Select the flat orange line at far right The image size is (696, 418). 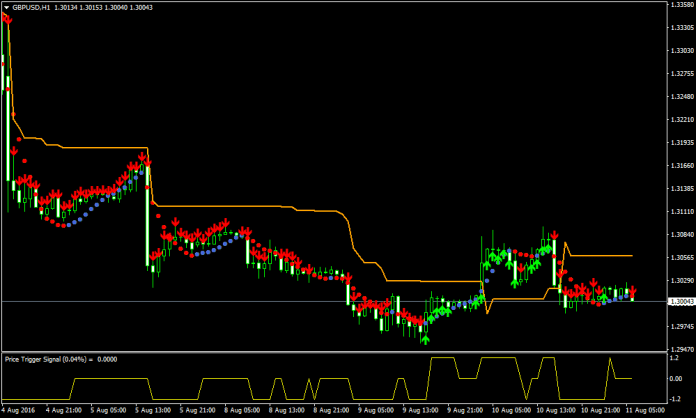[600, 256]
